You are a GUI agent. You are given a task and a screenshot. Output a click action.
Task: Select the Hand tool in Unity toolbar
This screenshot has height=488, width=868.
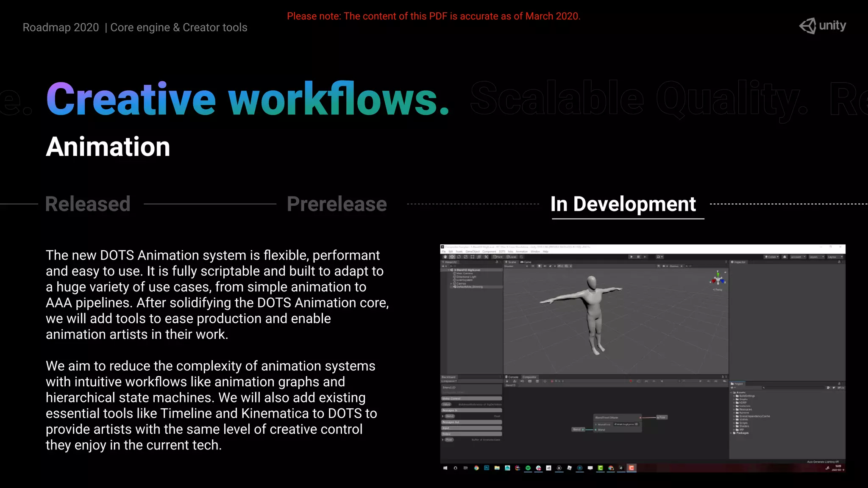point(445,257)
